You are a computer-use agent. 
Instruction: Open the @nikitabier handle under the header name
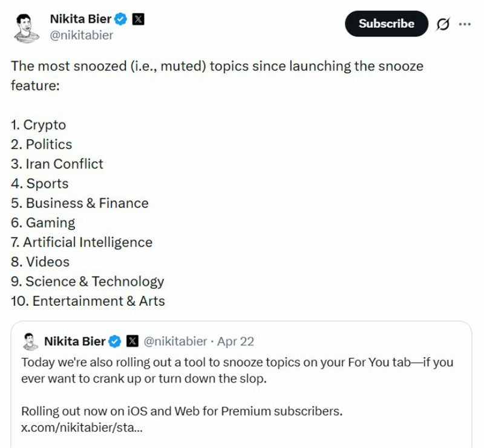tap(81, 35)
